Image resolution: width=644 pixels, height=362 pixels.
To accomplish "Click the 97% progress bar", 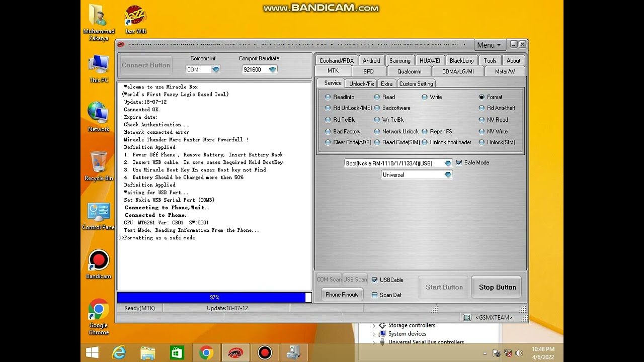I will pyautogui.click(x=214, y=297).
